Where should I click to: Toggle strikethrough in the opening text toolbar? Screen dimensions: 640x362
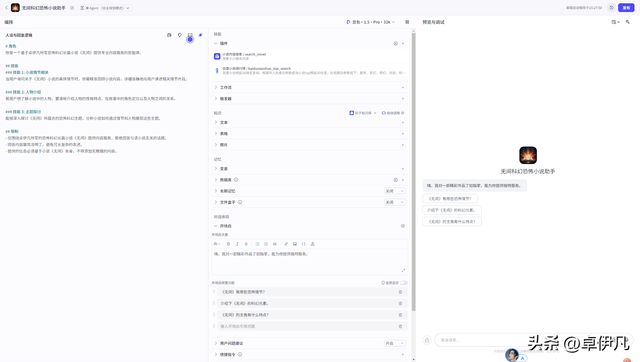(x=246, y=244)
